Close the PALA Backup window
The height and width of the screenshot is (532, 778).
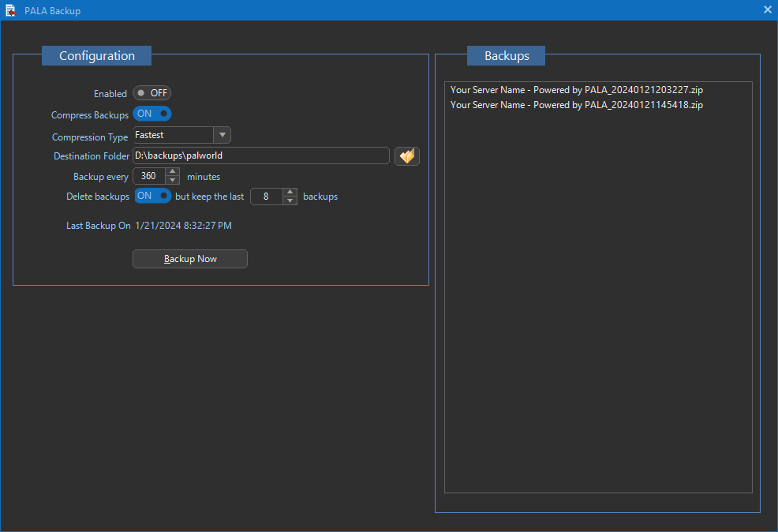point(767,10)
